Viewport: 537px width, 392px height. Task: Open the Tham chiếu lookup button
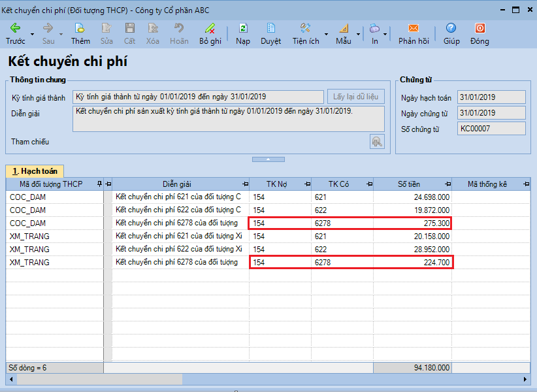click(x=377, y=141)
